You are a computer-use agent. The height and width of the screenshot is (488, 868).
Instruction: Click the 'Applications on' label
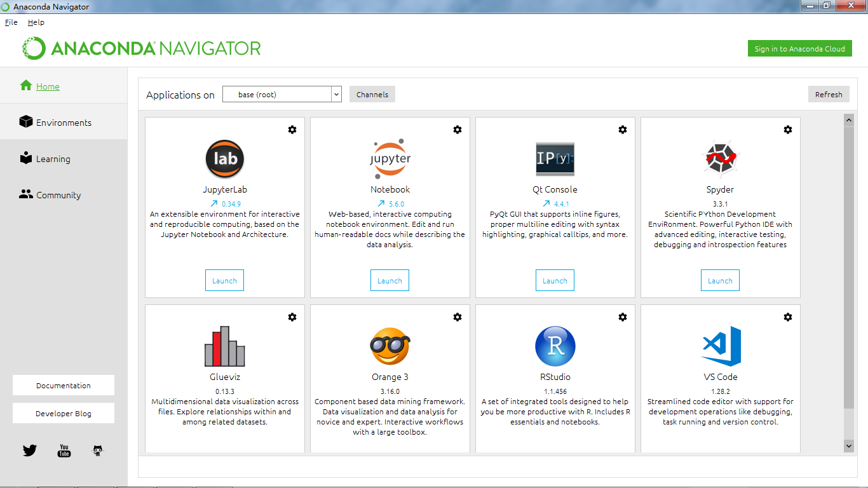point(180,95)
